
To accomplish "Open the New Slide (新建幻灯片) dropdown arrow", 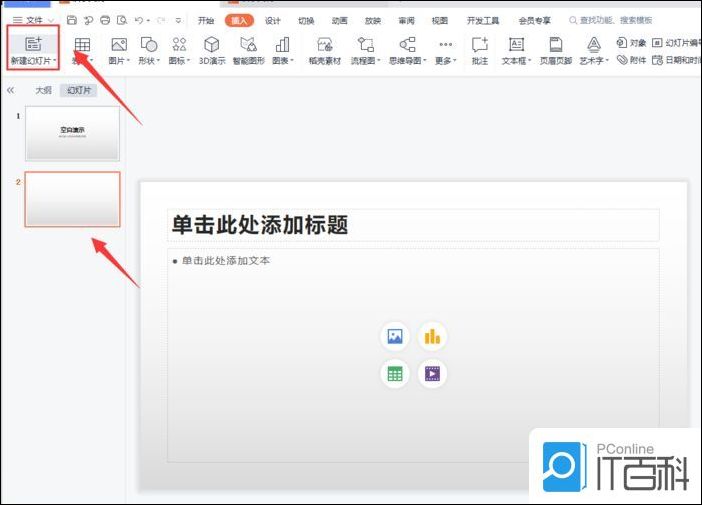I will click(x=55, y=60).
